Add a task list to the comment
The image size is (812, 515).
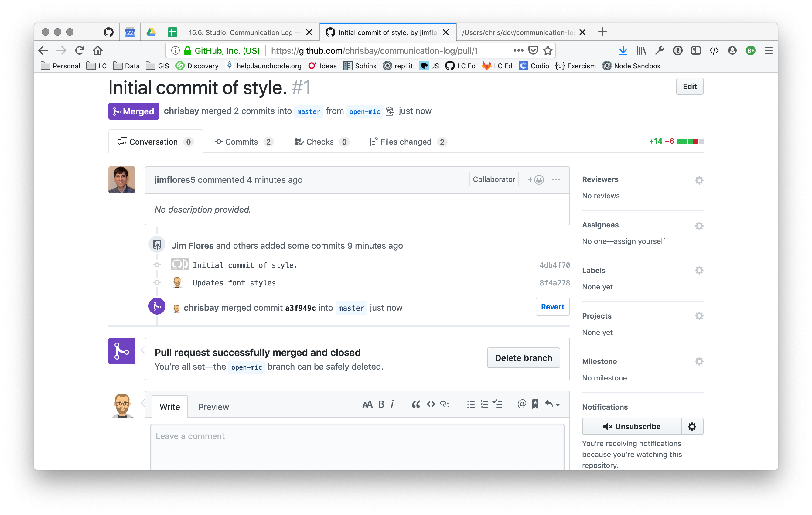click(x=498, y=404)
